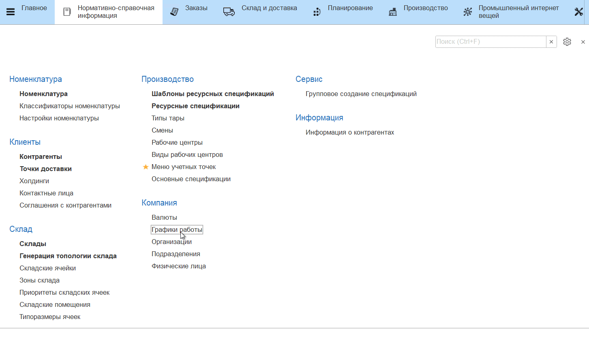This screenshot has height=364, width=589.
Task: Open the Планирование section icon
Action: [317, 12]
